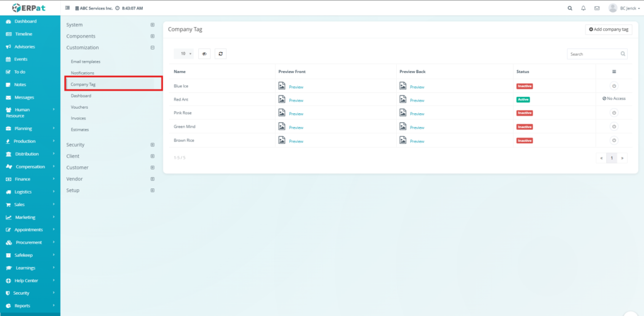
Task: Expand the System settings section
Action: click(x=152, y=25)
